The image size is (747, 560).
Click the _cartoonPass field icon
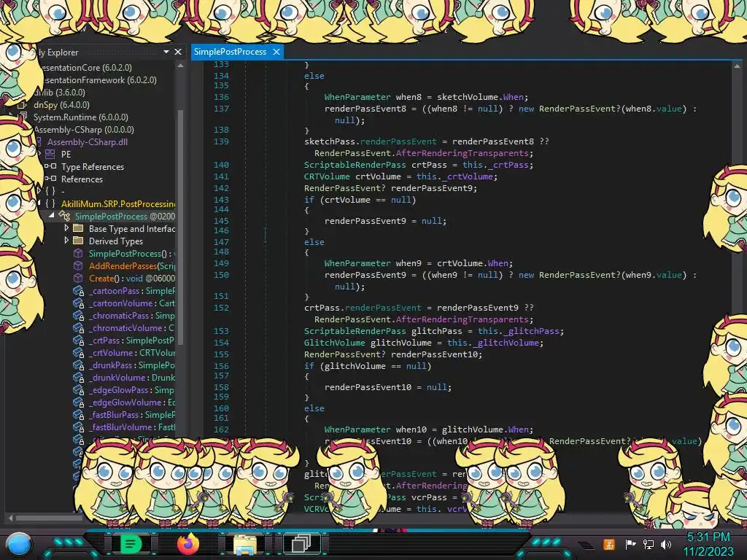79,291
